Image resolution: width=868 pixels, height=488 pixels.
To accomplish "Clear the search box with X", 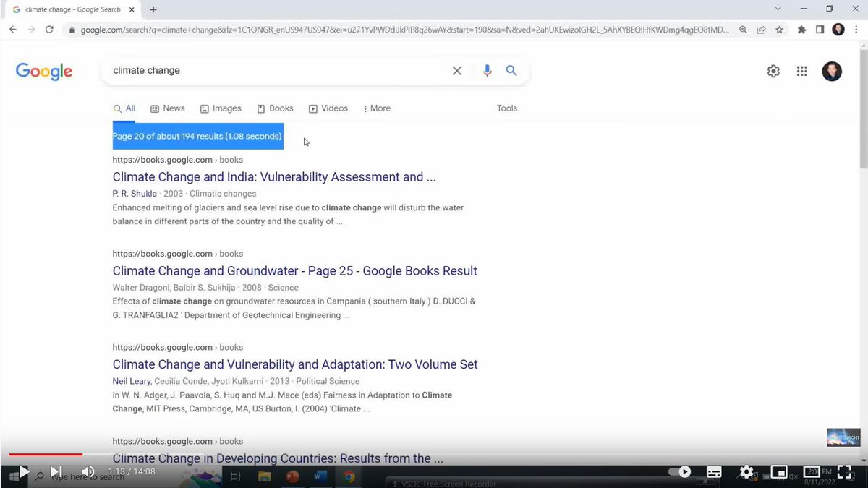I will pos(456,71).
